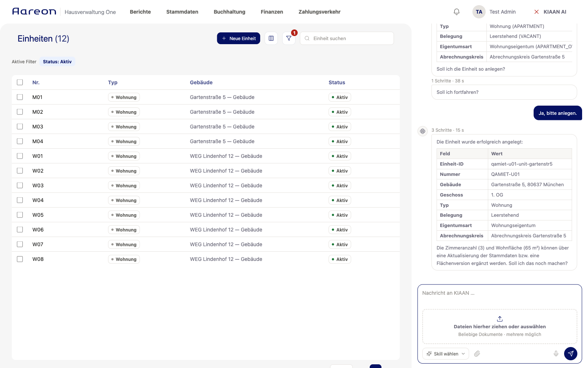This screenshot has height=368, width=588.
Task: Tick the checkbox for unit M01
Action: pyautogui.click(x=20, y=97)
